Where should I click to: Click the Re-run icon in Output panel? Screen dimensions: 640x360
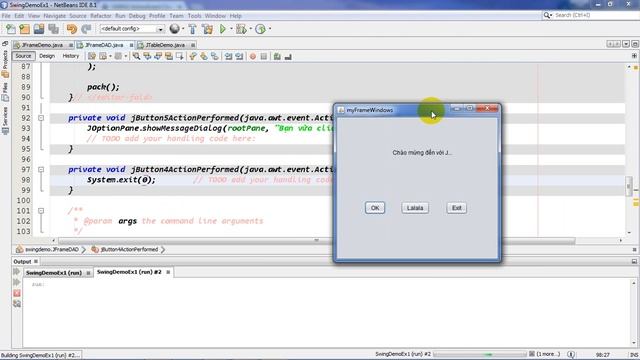[x=17, y=272]
